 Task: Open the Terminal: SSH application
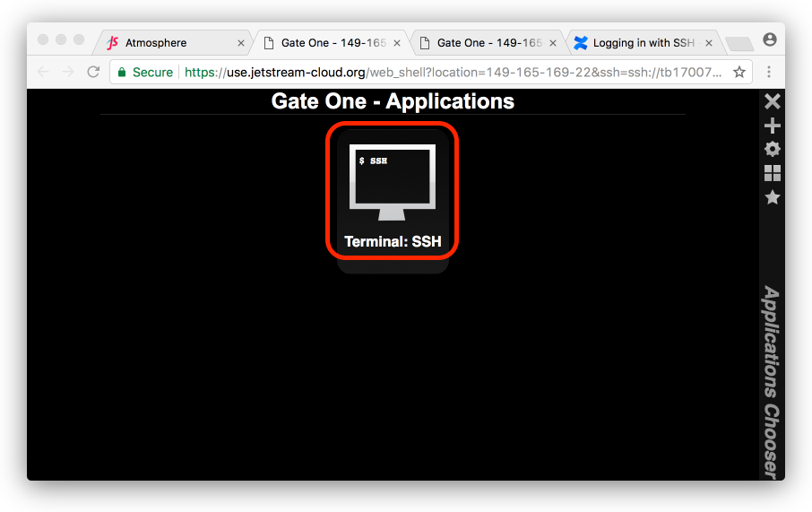click(393, 191)
